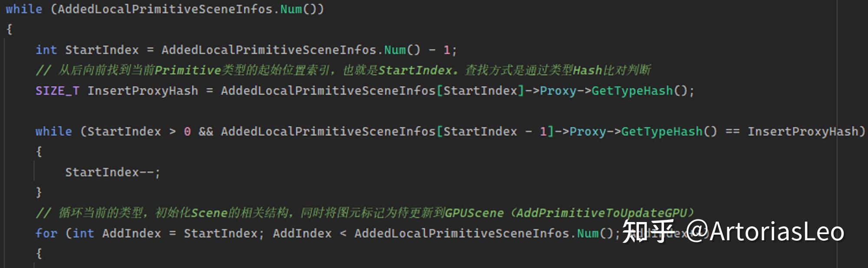Click the opening brace below outer while

[10, 29]
